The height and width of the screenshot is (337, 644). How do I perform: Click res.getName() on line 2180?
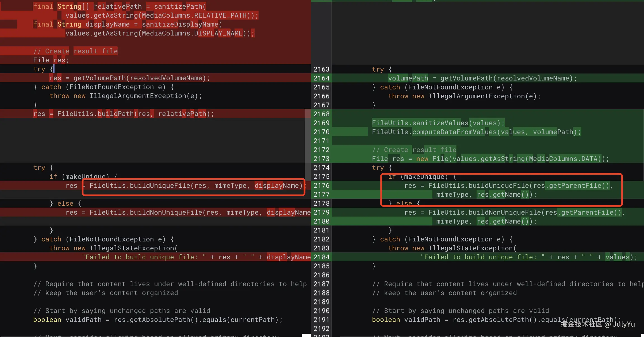[x=503, y=221]
